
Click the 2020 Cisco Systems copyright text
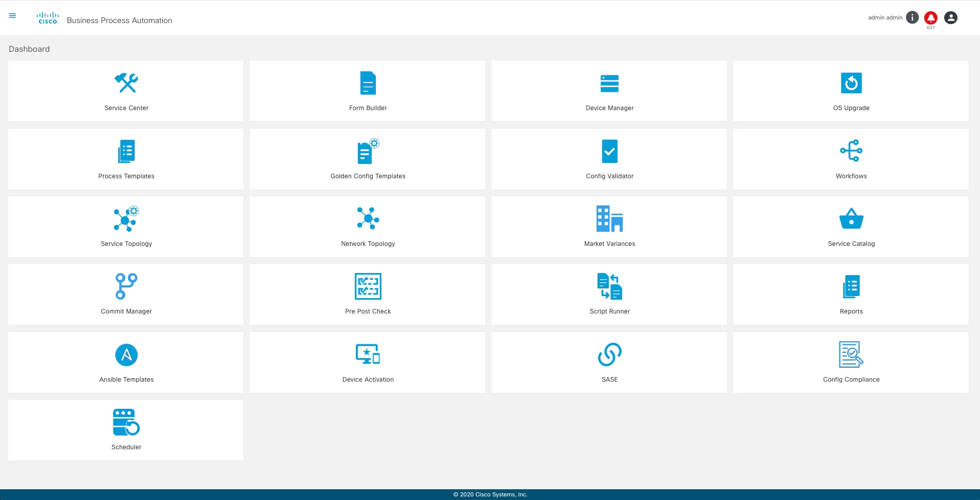point(490,494)
